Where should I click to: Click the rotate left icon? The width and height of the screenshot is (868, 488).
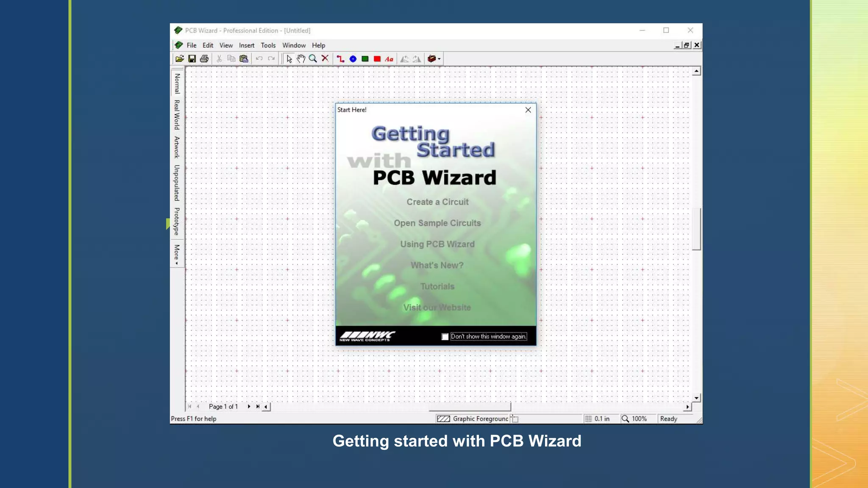405,59
